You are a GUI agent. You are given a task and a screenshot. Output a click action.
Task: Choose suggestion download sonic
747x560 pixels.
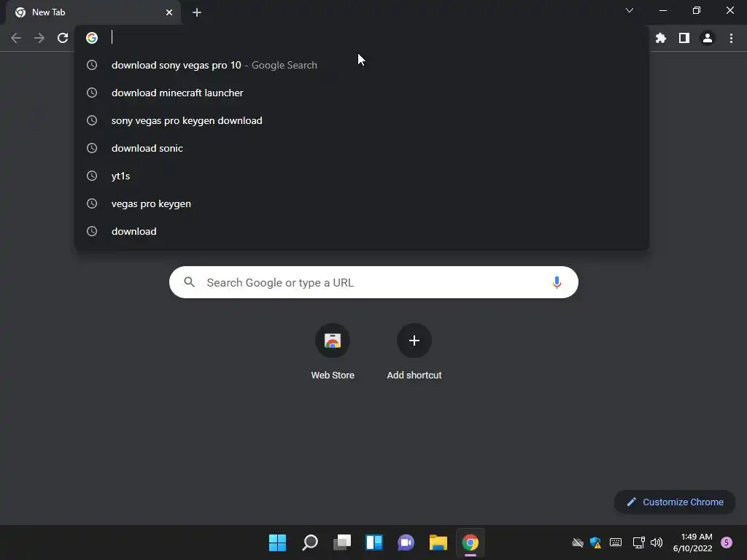(362, 148)
